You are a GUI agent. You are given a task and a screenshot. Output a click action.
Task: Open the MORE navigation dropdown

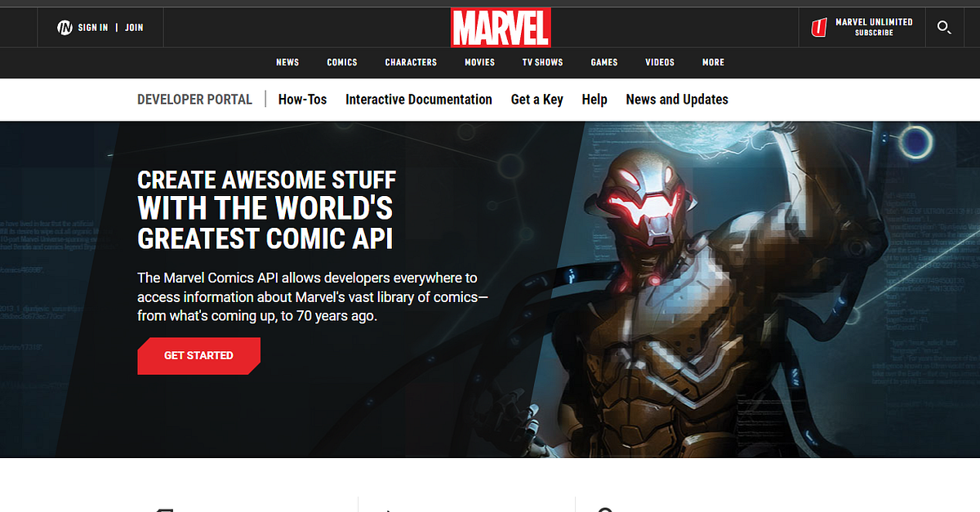[713, 62]
